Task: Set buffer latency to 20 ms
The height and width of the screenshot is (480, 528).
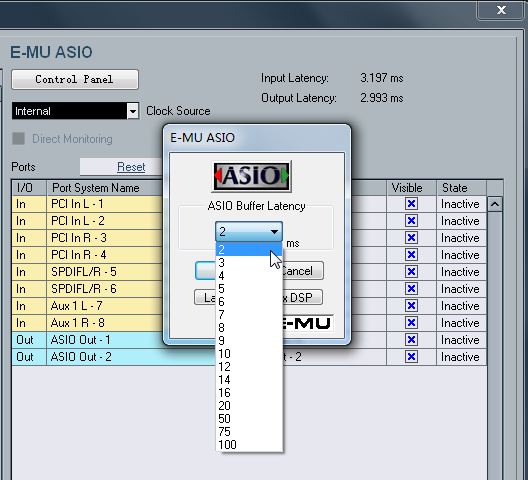Action: tap(249, 406)
